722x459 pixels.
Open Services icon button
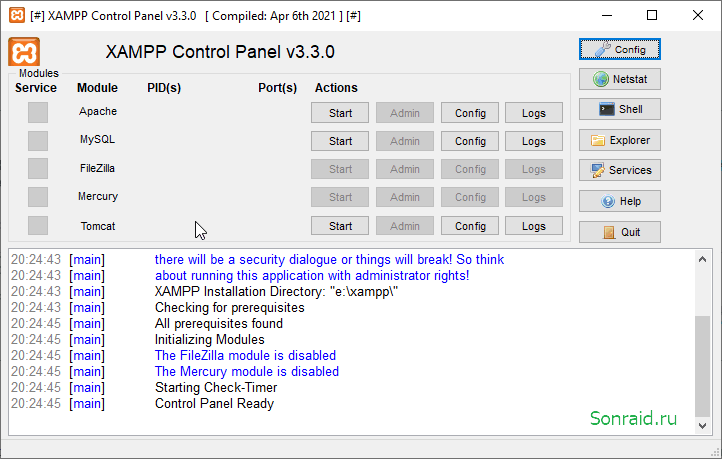(x=619, y=170)
